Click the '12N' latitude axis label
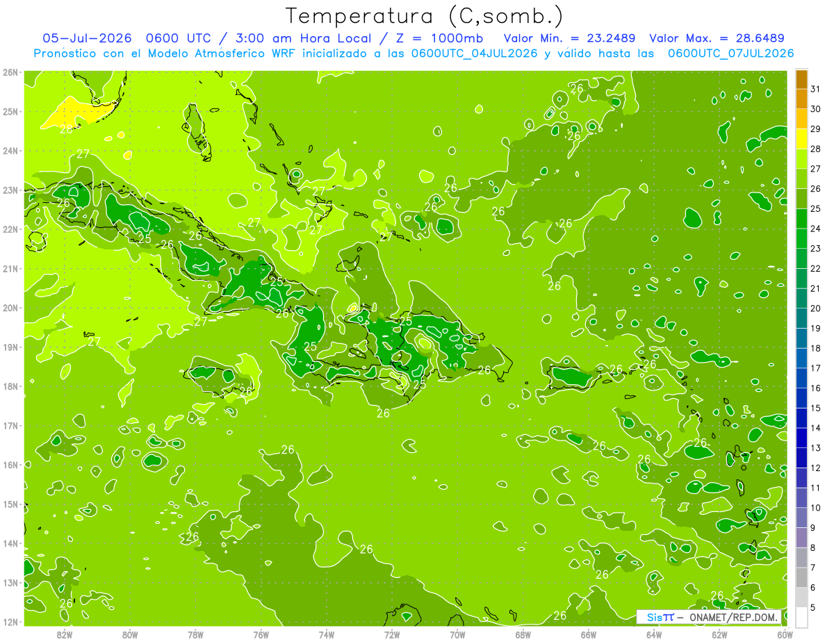This screenshot has width=834, height=644. (x=10, y=622)
